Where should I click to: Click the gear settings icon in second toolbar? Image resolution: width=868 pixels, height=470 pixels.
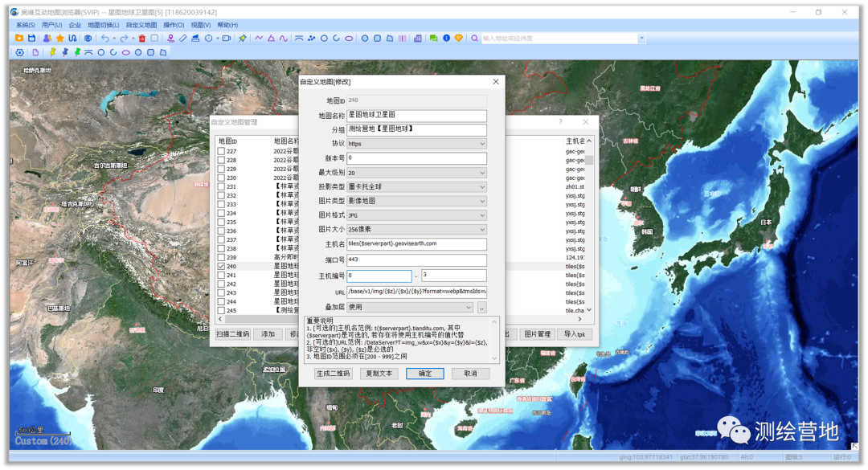click(x=19, y=52)
